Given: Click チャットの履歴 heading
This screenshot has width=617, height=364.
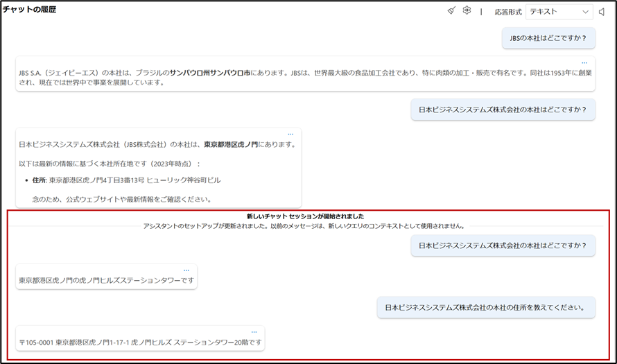Looking at the screenshot, I should click(x=30, y=10).
